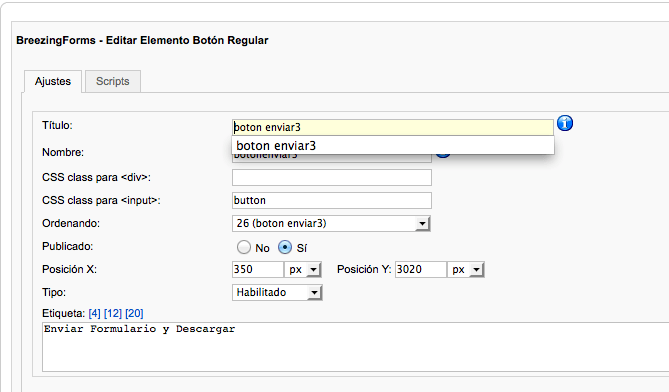Click into the Título input field

(393, 127)
